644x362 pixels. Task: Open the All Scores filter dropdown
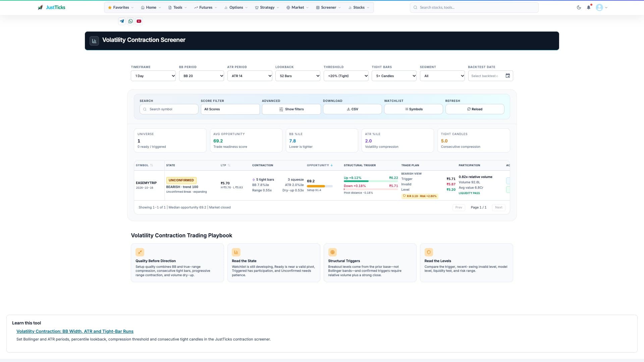(230, 109)
